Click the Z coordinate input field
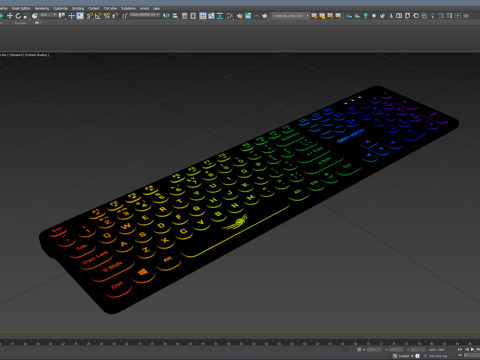The image size is (480, 360). 418,350
